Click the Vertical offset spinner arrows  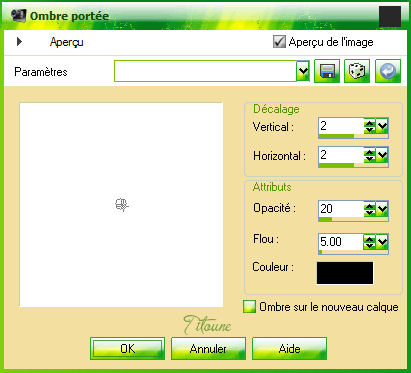pos(369,126)
